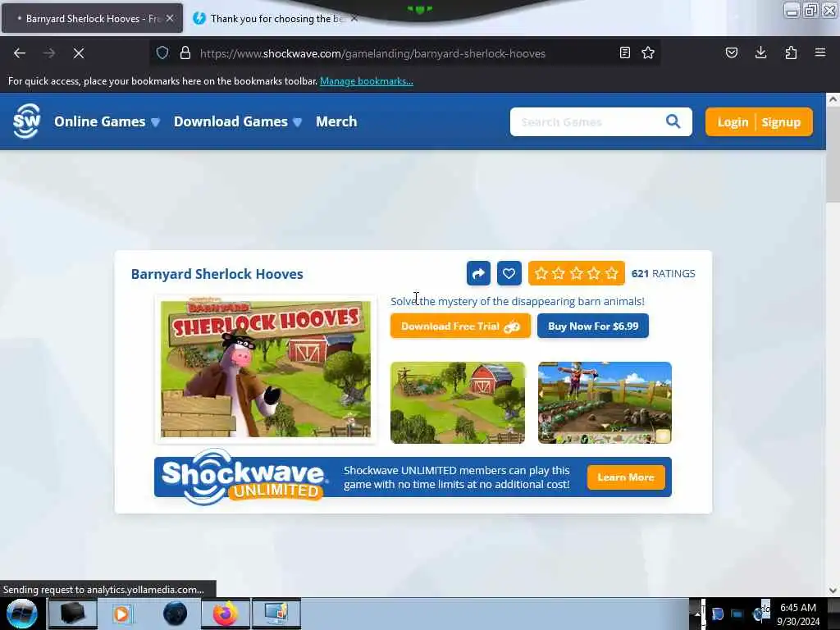Click the taskbar clock 6:45 AM
Image resolution: width=840 pixels, height=630 pixels.
tap(798, 608)
